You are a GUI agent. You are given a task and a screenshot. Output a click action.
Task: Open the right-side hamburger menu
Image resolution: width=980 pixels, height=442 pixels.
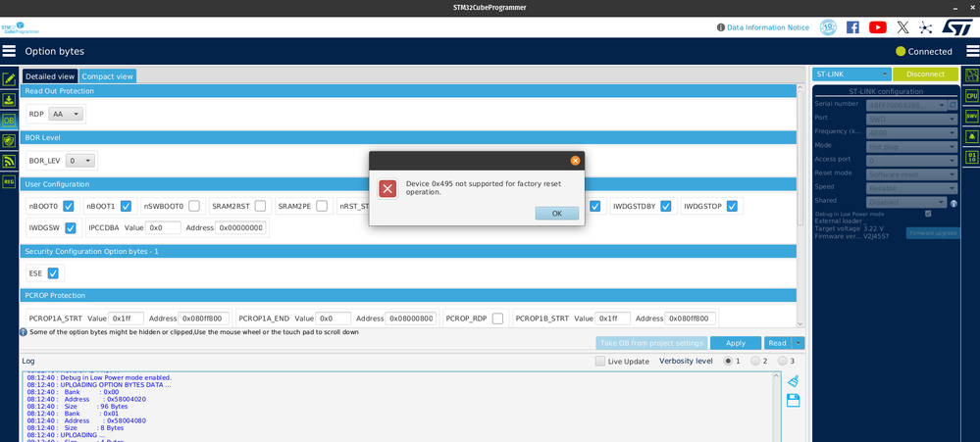point(972,51)
